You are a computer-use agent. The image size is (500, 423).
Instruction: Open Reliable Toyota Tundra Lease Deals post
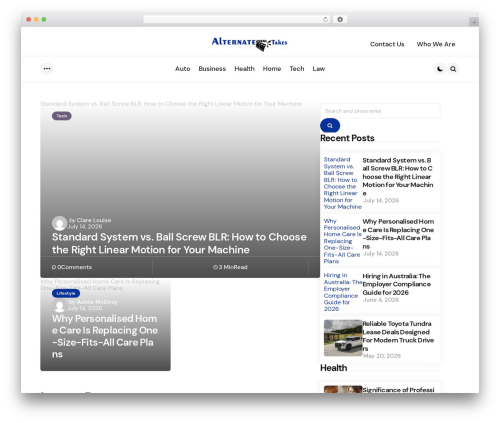click(398, 336)
